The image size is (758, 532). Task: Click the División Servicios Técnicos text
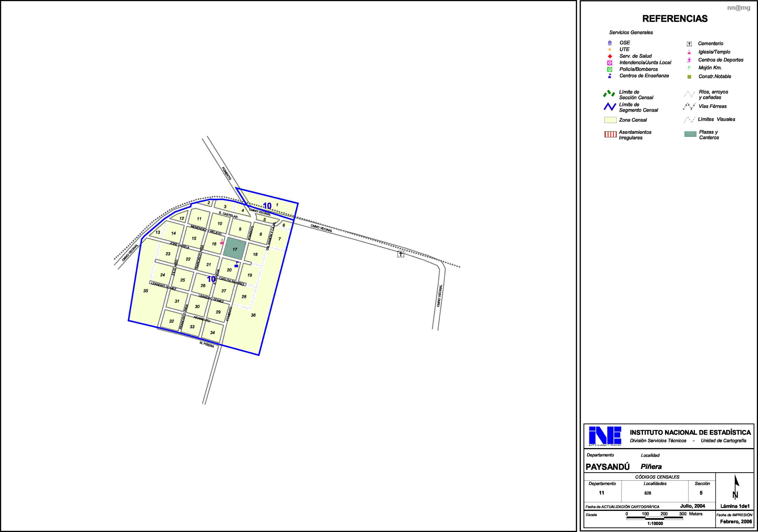658,441
